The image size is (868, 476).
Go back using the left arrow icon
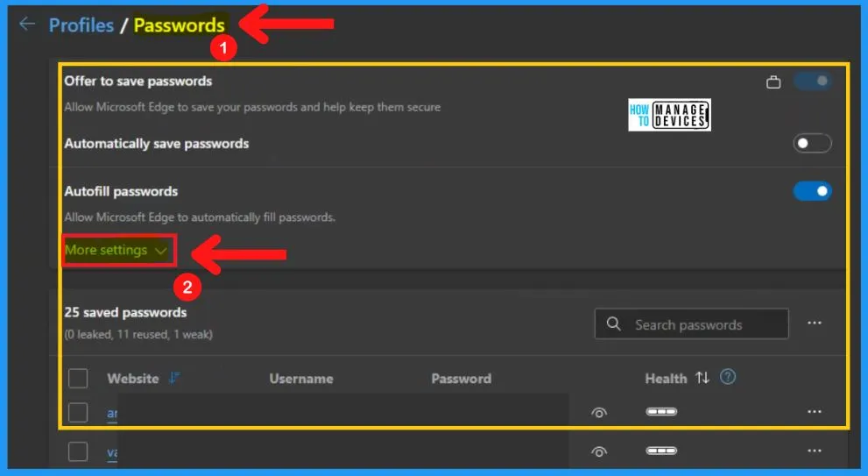coord(27,24)
